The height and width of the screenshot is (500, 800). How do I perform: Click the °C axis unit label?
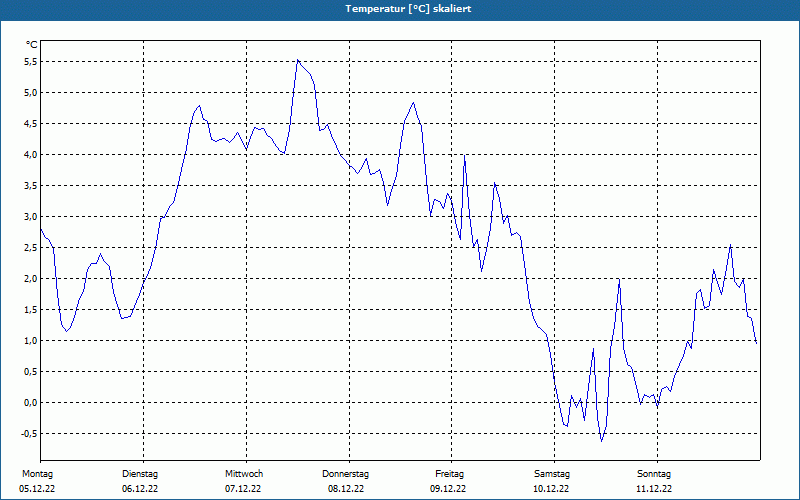[x=32, y=45]
